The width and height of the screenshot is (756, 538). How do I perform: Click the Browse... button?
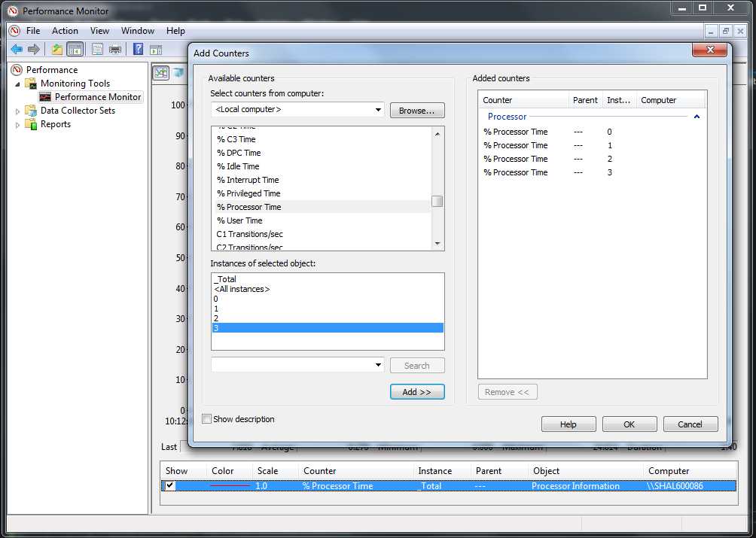[417, 111]
